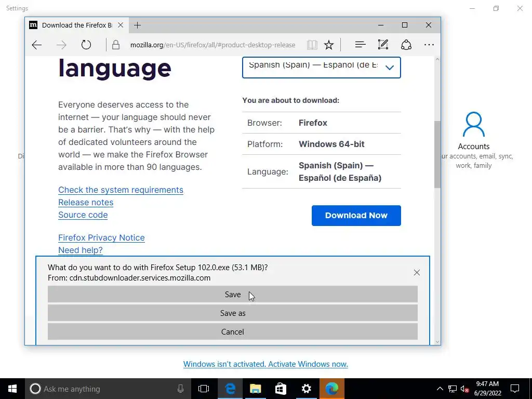Maximize the Edge browser window
Screen dimensions: 532x399
[404, 25]
